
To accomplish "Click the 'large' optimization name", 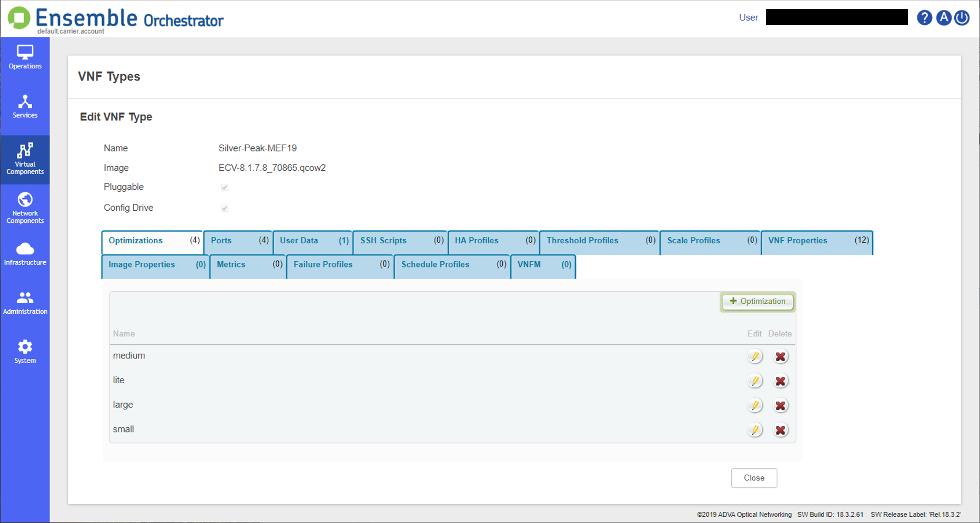I will [123, 405].
